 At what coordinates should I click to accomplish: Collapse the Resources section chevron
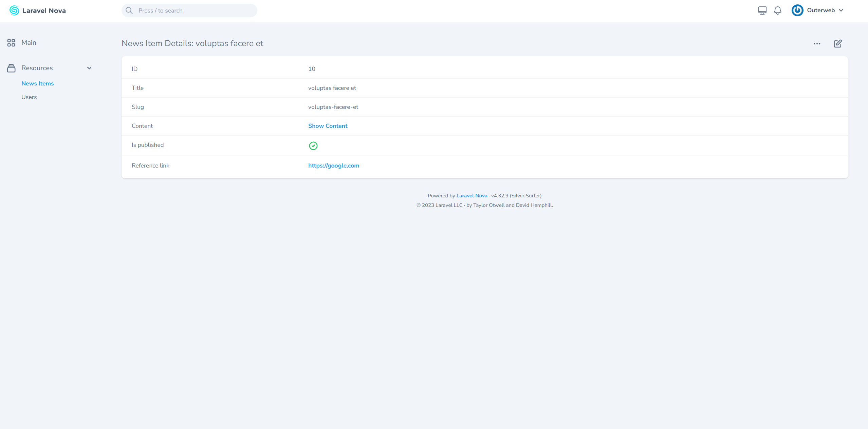click(89, 68)
